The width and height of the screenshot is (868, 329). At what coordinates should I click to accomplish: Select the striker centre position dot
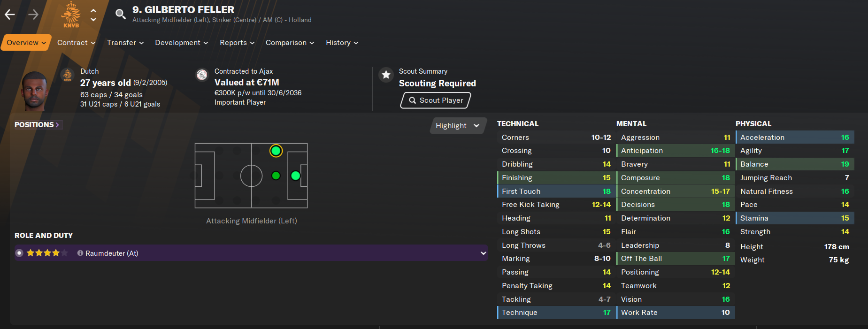295,176
